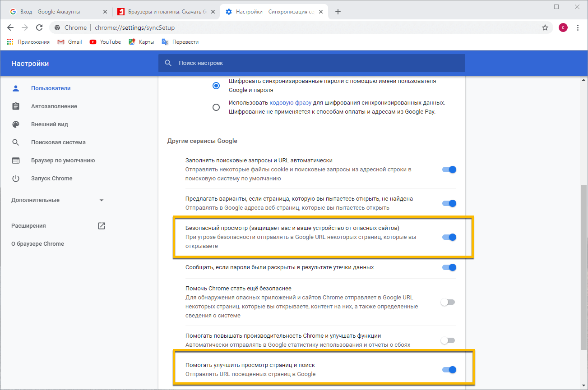
Task: Open the Расширения page link
Action: click(x=28, y=226)
